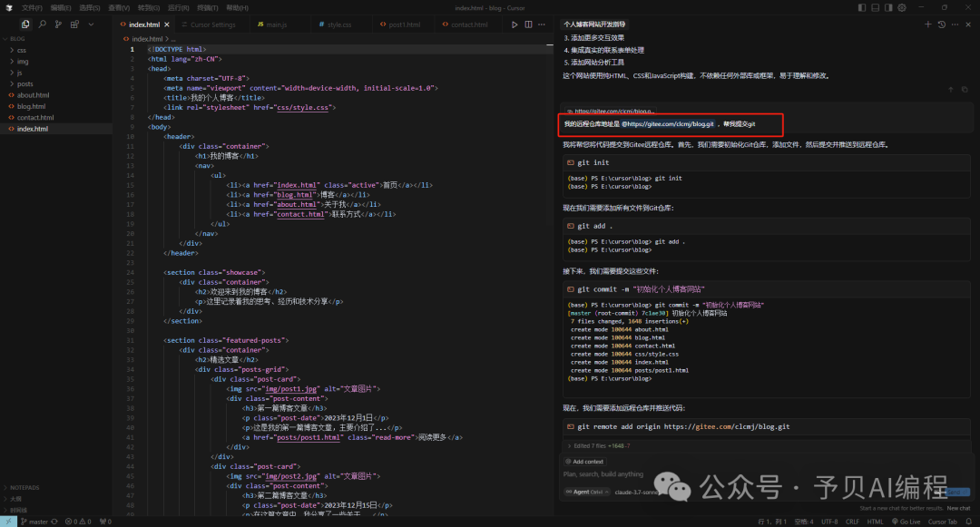Expand the css folder in explorer

[21, 50]
